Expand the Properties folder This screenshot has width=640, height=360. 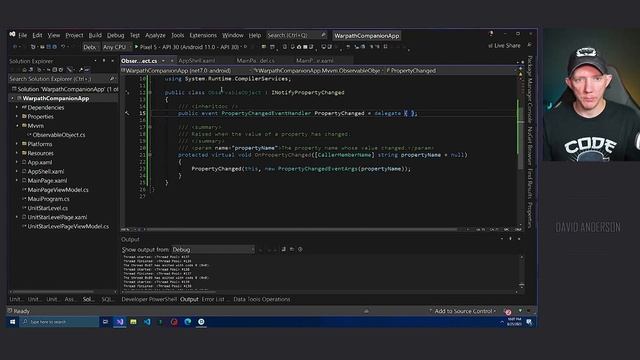tap(17, 116)
